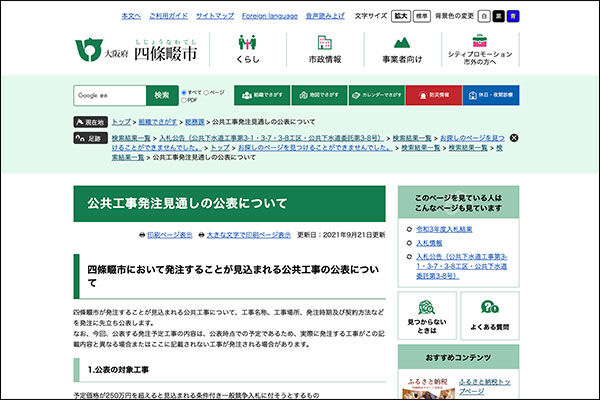Click the このページを見ている人は sidebar heading
The image size is (600, 400).
tap(458, 203)
